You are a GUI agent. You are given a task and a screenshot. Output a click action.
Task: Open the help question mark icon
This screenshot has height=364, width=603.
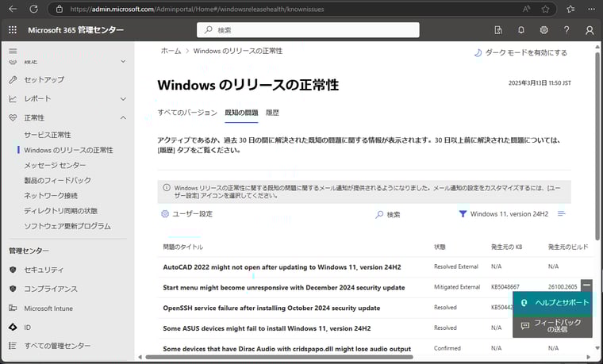click(x=567, y=30)
